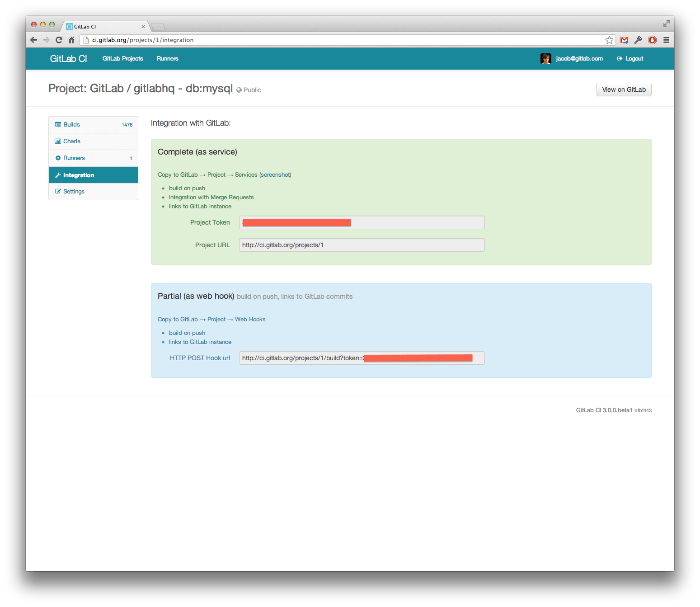Open the wrench extension icon

(x=638, y=40)
